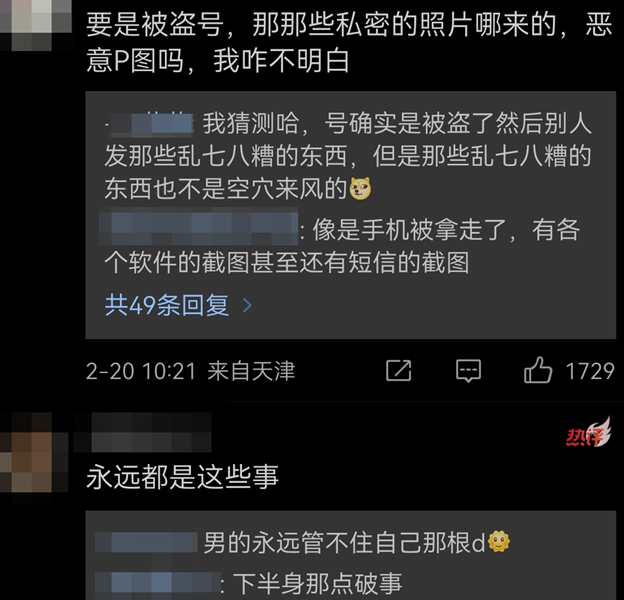Open the comment reply icon beside 1729 likes
Screen dimensions: 624x600
[468, 371]
